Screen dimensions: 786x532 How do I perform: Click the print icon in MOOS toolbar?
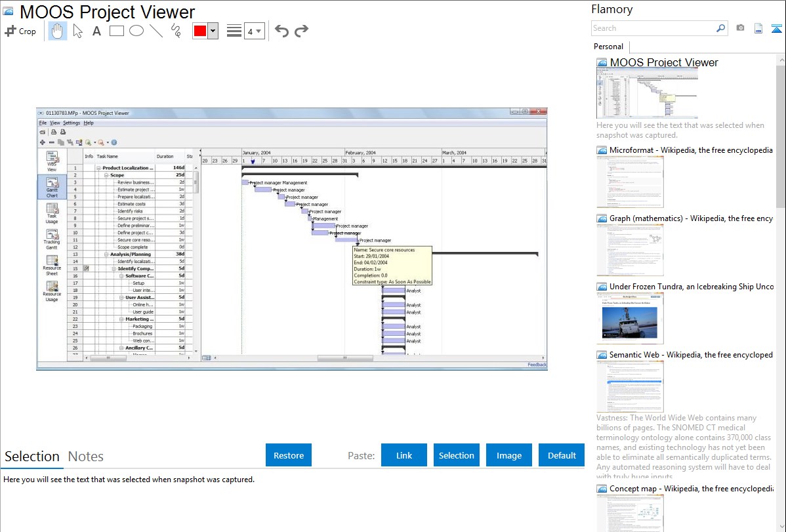pos(54,133)
